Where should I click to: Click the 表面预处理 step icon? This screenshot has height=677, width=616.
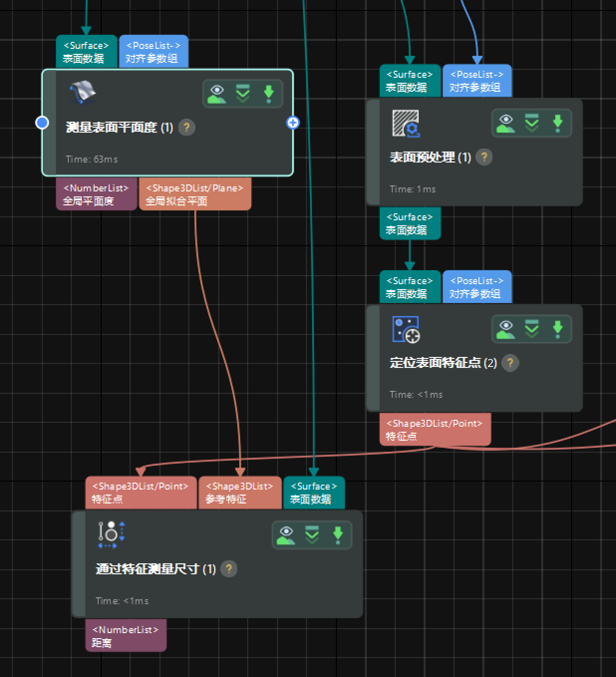406,123
